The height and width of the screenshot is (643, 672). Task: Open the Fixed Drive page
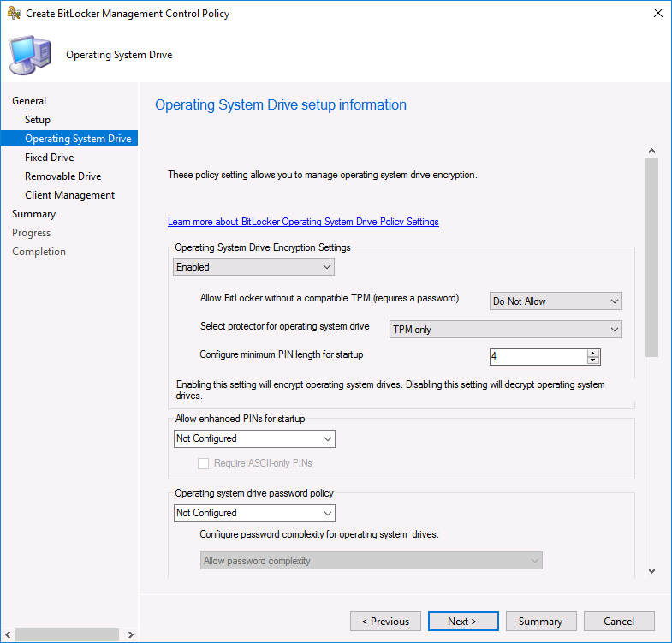click(50, 158)
